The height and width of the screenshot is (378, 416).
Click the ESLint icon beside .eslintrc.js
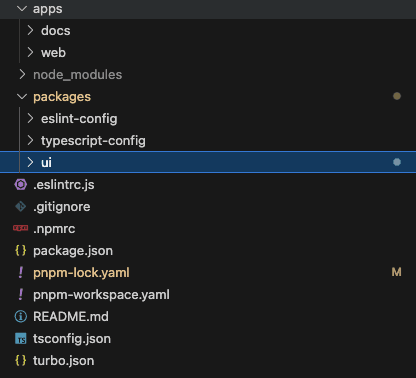pos(21,184)
